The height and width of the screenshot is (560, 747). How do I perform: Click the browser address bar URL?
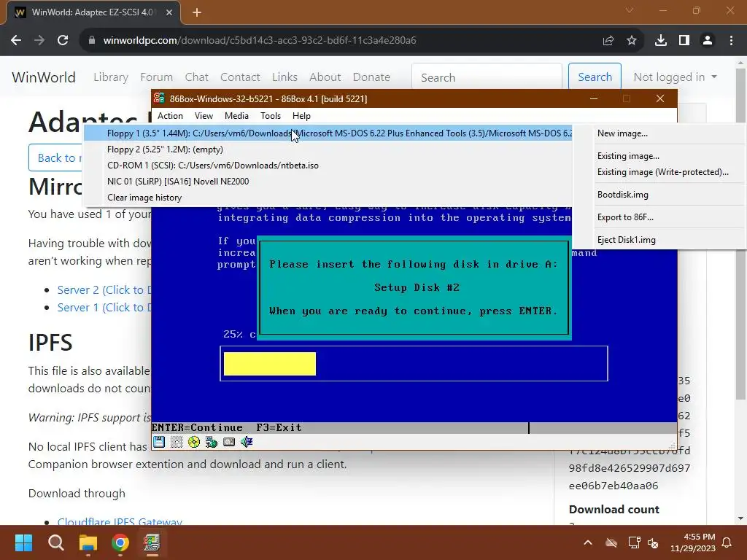[x=260, y=41]
